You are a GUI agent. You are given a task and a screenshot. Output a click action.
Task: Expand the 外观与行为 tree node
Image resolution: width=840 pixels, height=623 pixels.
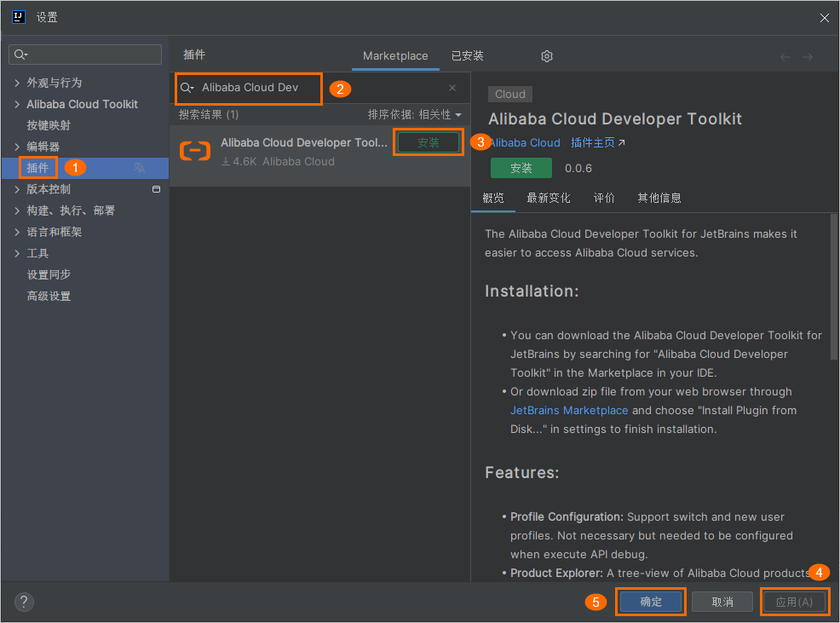point(17,83)
